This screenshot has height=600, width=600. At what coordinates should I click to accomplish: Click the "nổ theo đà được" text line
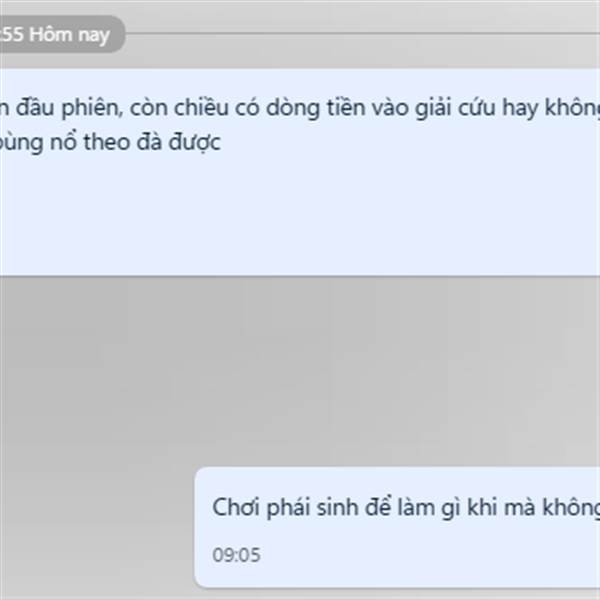point(135,142)
